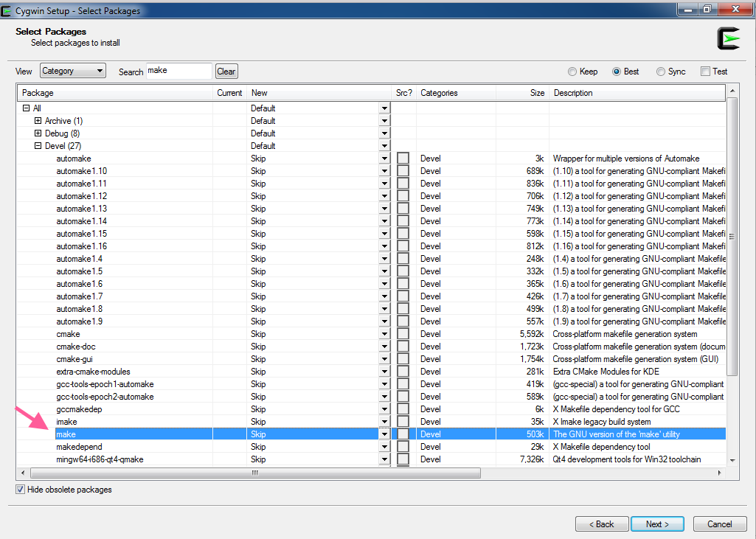Click the Categories column header
Viewport: 756px width, 539px height.
tap(456, 93)
